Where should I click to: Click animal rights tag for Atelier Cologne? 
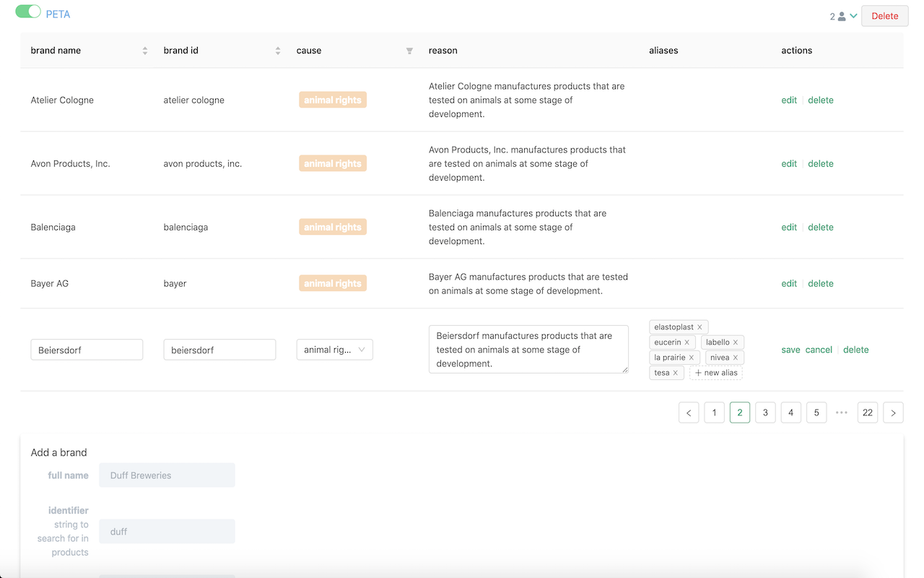(333, 100)
